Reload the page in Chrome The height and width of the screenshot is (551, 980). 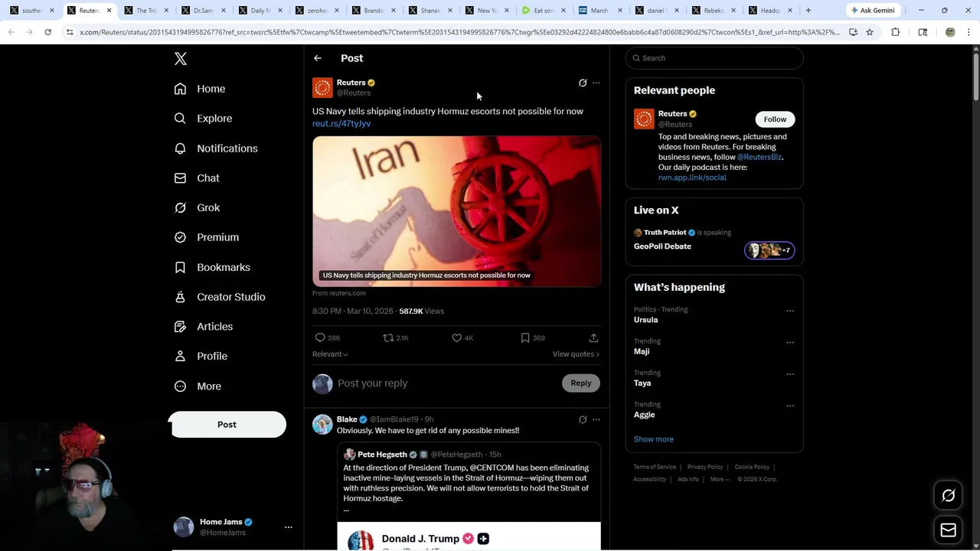click(x=47, y=32)
